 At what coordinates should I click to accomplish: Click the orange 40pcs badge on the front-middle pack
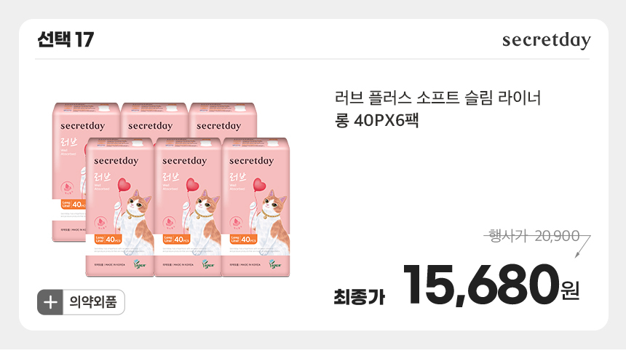[x=176, y=239]
